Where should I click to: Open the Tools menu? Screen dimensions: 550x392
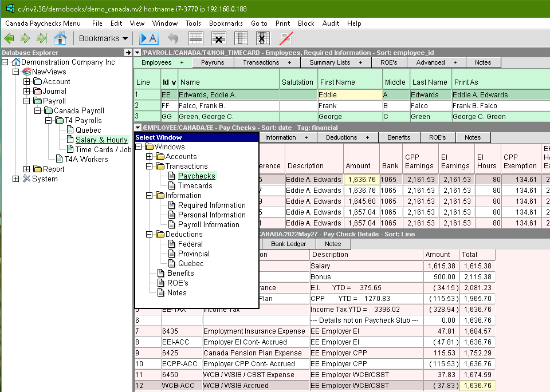coord(193,23)
